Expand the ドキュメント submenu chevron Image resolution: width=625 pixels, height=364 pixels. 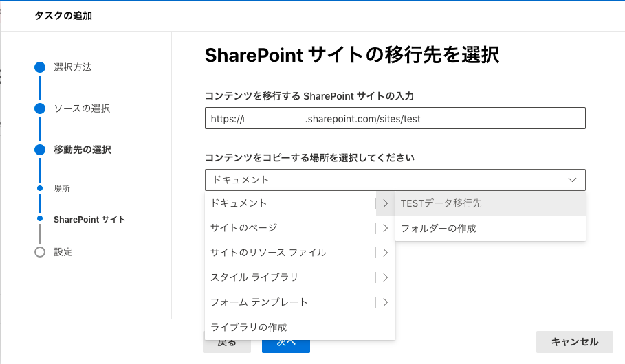385,203
